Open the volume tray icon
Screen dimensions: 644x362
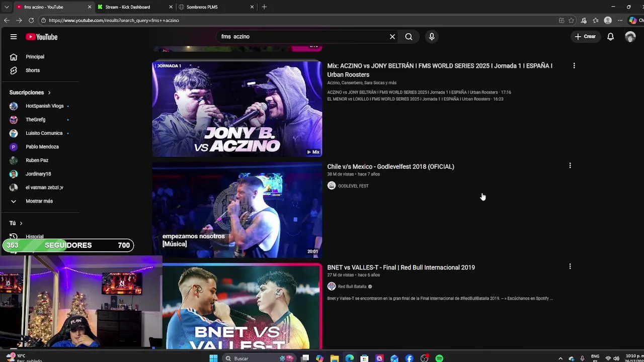coord(616,358)
